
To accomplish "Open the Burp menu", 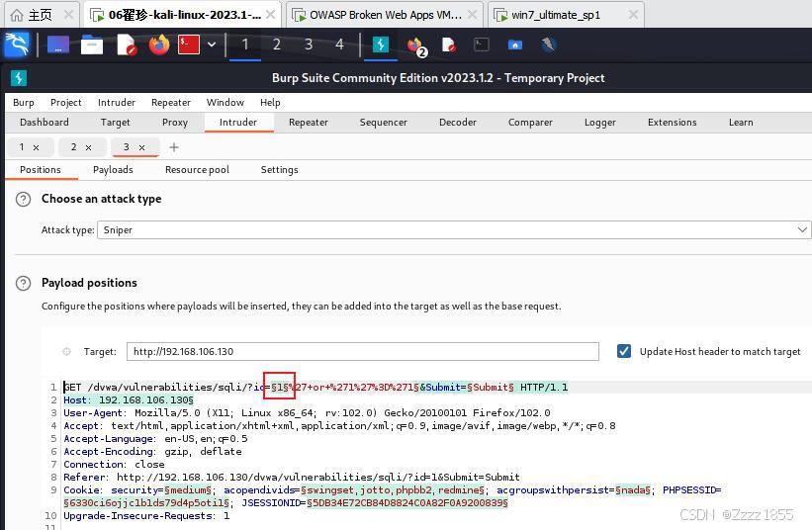I will 24,103.
